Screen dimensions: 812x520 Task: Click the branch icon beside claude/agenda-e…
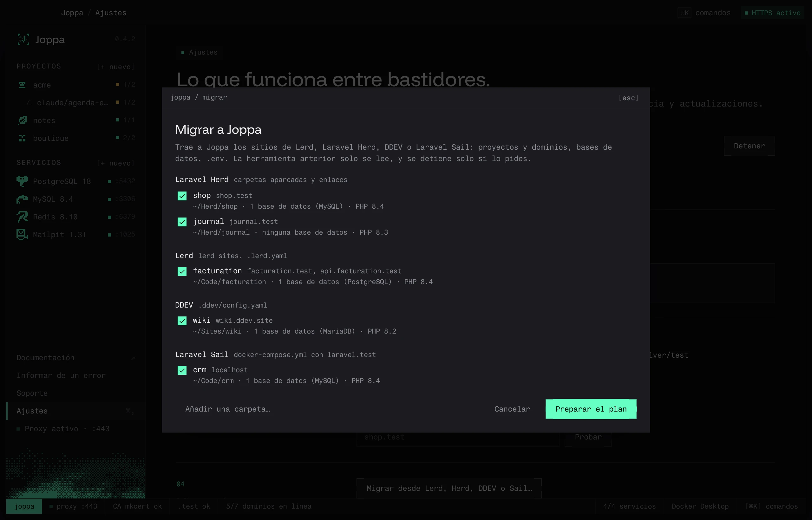click(x=28, y=103)
